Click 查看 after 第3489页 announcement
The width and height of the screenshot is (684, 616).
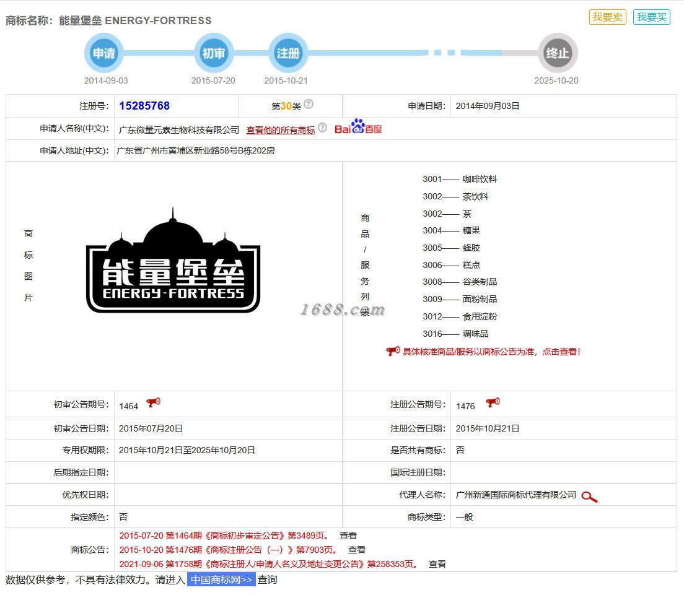click(x=348, y=536)
